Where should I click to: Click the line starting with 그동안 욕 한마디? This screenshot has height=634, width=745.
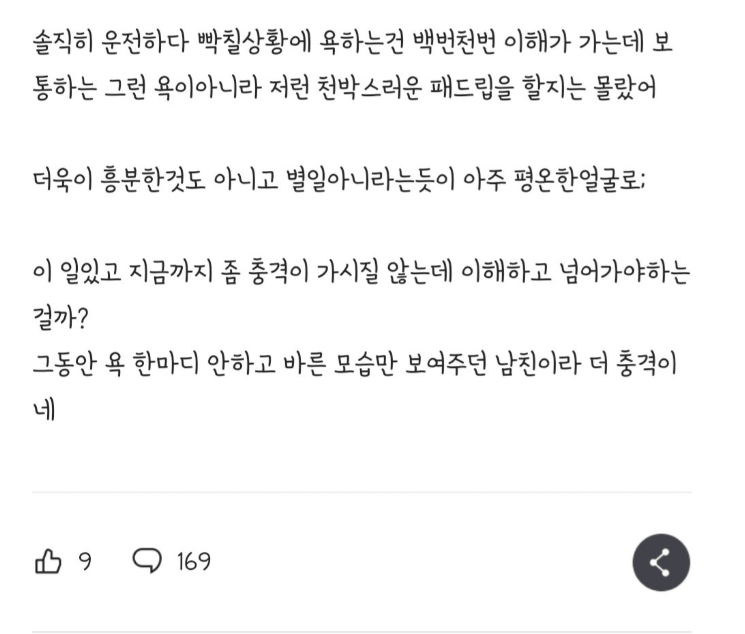(354, 365)
